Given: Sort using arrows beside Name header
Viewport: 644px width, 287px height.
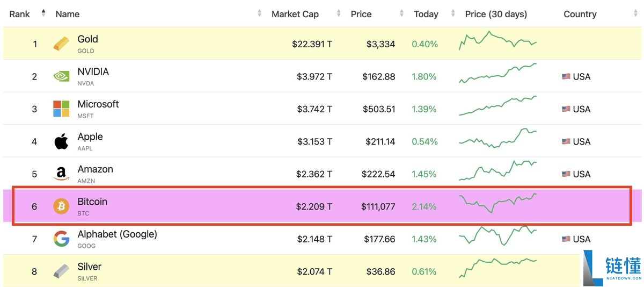Looking at the screenshot, I should [260, 13].
